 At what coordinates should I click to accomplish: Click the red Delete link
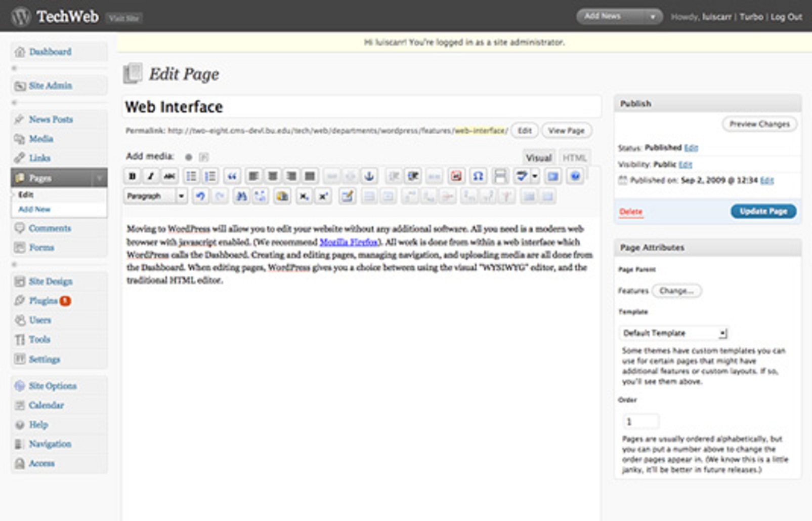(631, 212)
